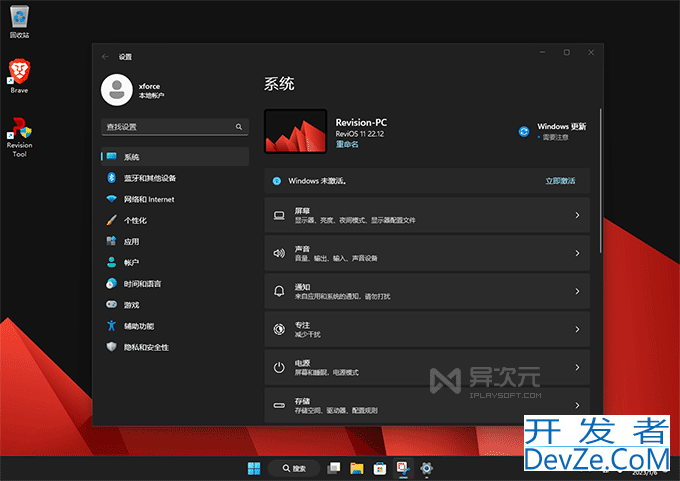Open 蓝牙和其他设备 in the sidebar
This screenshot has width=680, height=481.
[175, 178]
